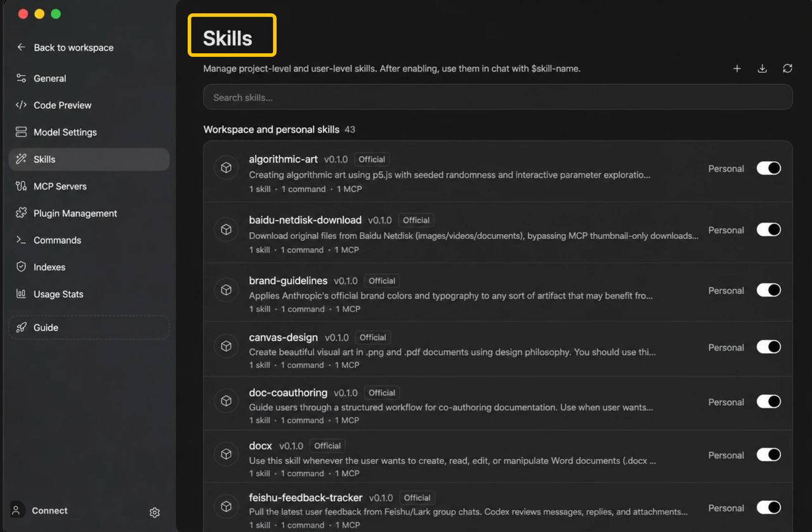Click the skill count 43
Viewport: 812px width, 532px height.
coord(350,129)
